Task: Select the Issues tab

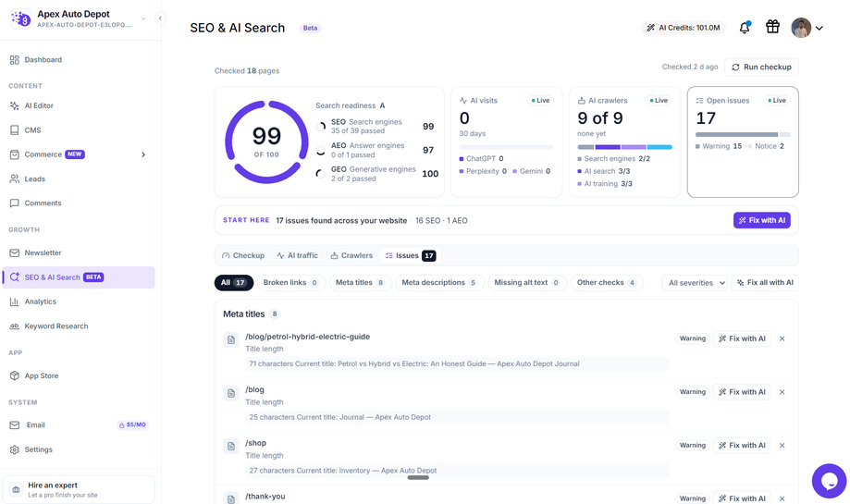Action: click(411, 256)
